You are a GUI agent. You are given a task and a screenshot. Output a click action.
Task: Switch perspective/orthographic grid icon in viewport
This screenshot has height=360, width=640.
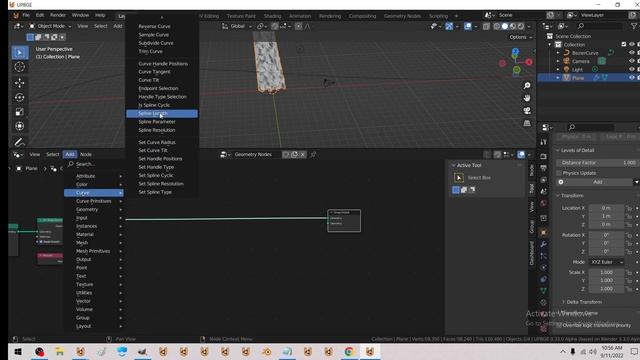point(527,123)
